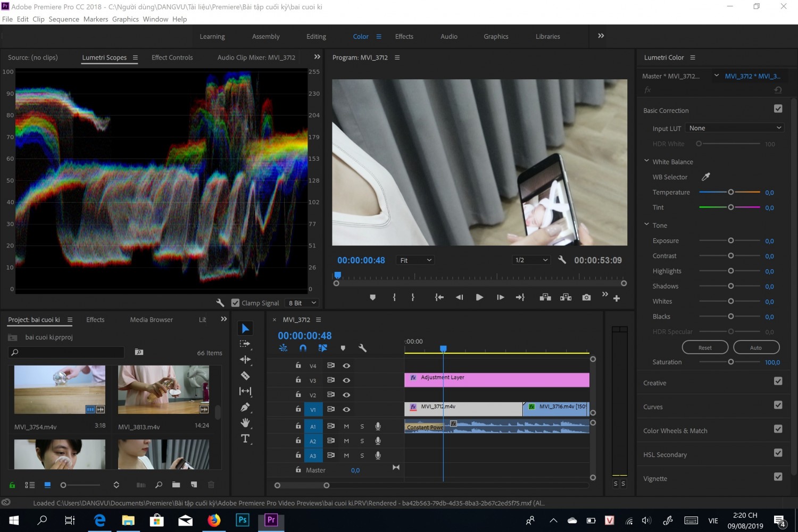798x532 pixels.
Task: Add a marker in Program monitor
Action: (372, 297)
